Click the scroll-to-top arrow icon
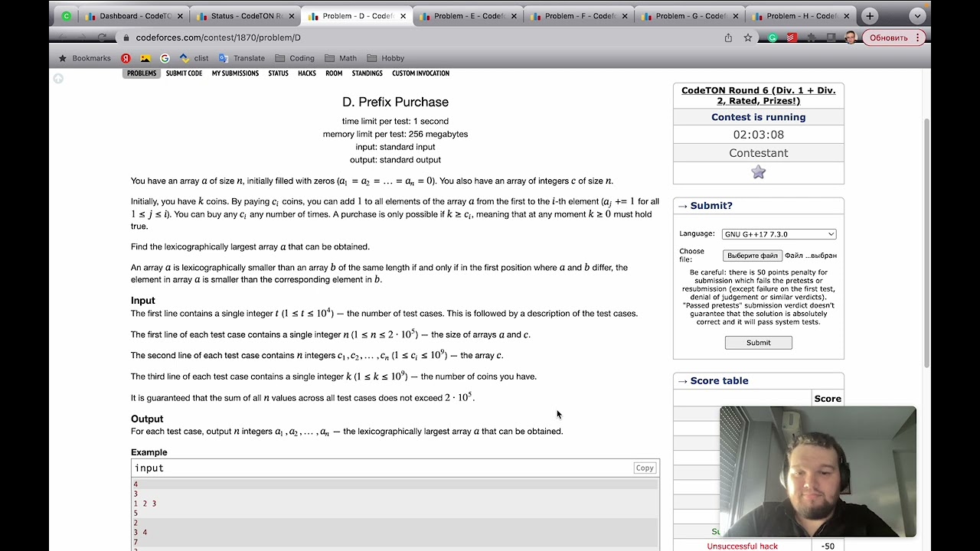This screenshot has width=980, height=551. [x=58, y=78]
